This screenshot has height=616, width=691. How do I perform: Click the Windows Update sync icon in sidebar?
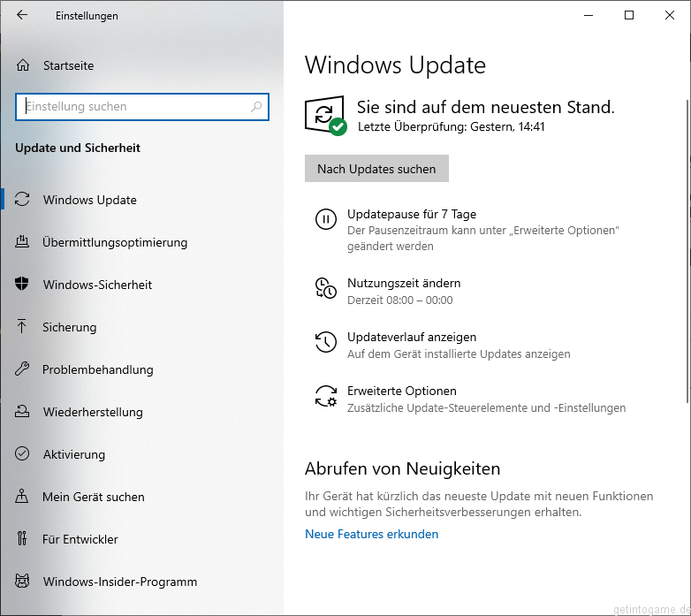(22, 199)
